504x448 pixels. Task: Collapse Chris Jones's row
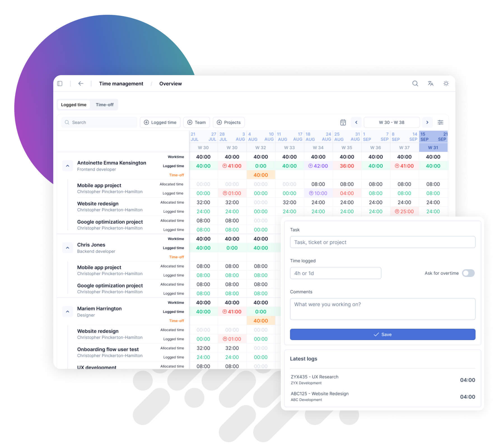(67, 248)
